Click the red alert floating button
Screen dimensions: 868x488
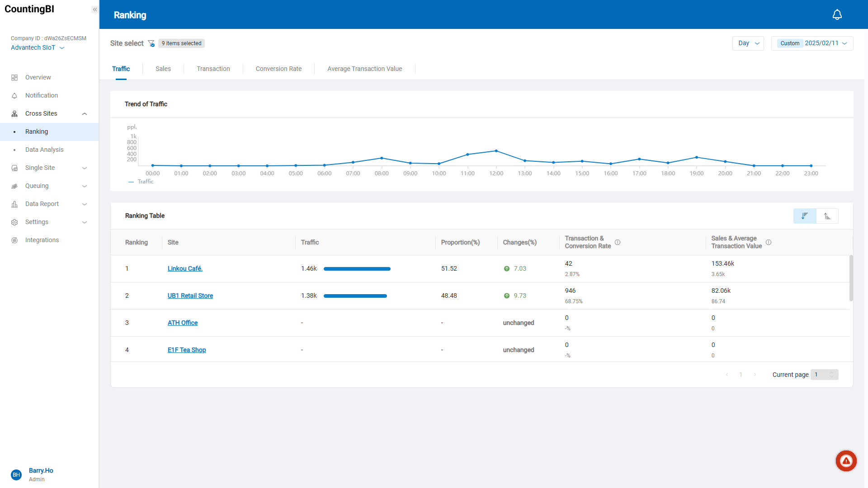pos(846,461)
